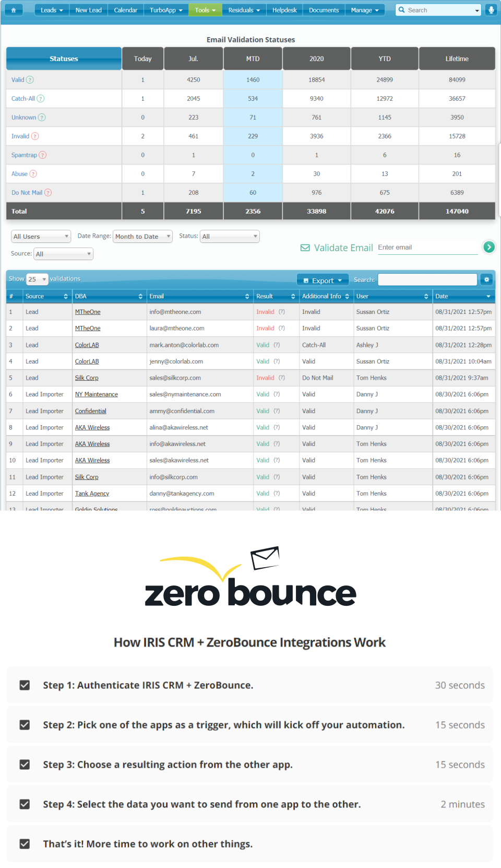Viewport: 501px width, 868px height.
Task: Open the Confidential DBA link
Action: [91, 411]
